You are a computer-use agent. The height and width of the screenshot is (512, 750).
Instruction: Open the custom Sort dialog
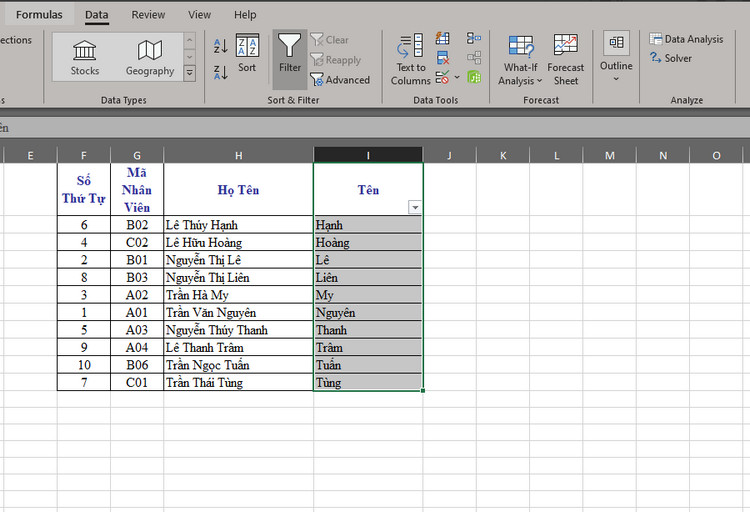pyautogui.click(x=247, y=53)
